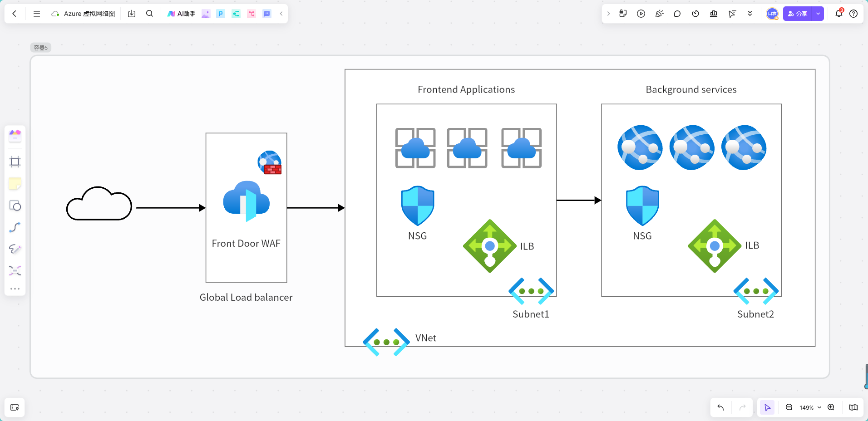
Task: Open the search magnifier tool
Action: click(149, 14)
